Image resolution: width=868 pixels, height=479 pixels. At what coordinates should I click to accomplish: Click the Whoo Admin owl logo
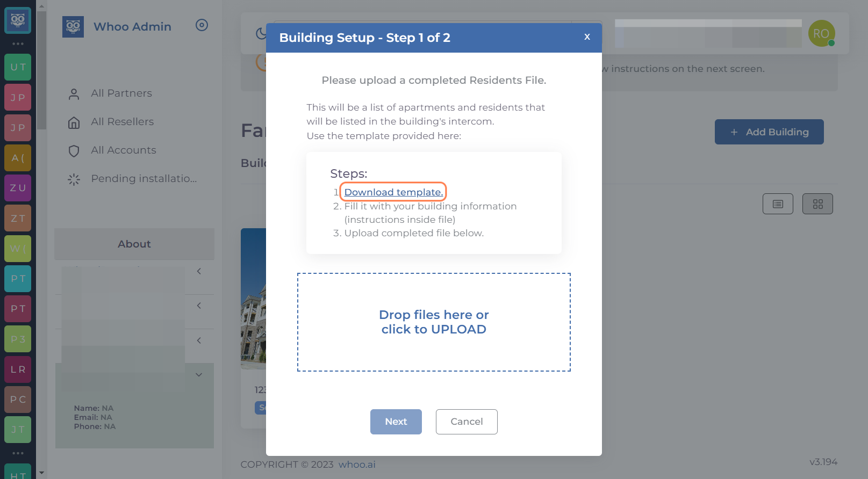(73, 27)
